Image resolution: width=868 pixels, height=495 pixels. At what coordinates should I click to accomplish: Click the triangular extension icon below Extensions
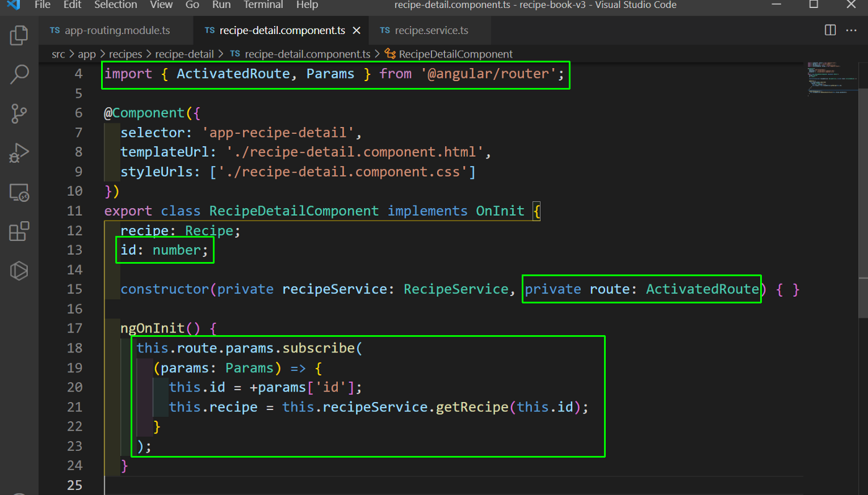pos(19,271)
